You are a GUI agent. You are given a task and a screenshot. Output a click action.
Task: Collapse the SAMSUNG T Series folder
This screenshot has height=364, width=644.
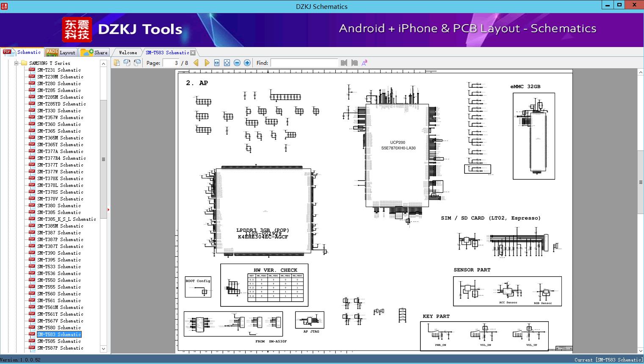pyautogui.click(x=16, y=63)
